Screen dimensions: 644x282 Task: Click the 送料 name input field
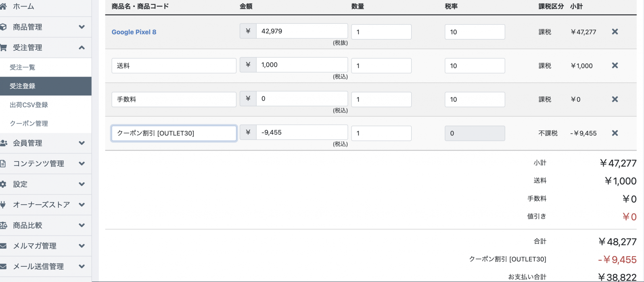pyautogui.click(x=174, y=66)
